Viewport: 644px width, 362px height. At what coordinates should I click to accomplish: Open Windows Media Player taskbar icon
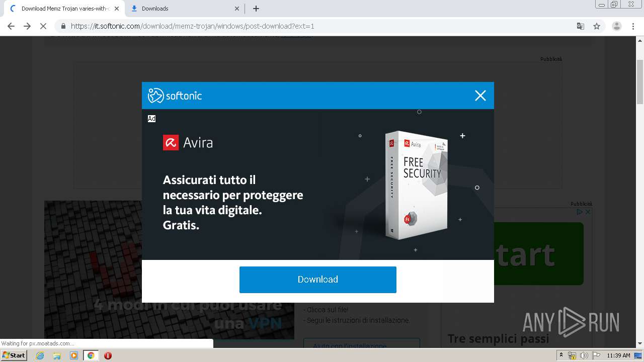point(74,355)
